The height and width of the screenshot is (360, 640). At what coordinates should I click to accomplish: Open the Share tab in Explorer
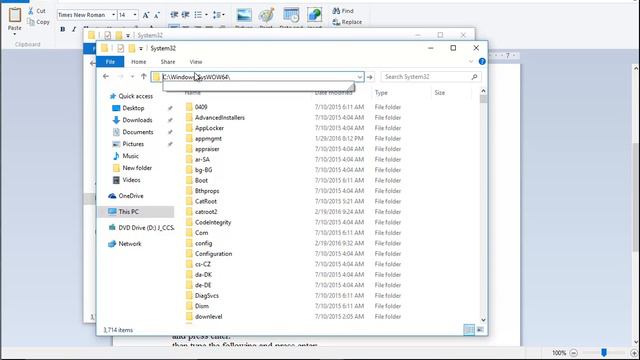click(168, 62)
